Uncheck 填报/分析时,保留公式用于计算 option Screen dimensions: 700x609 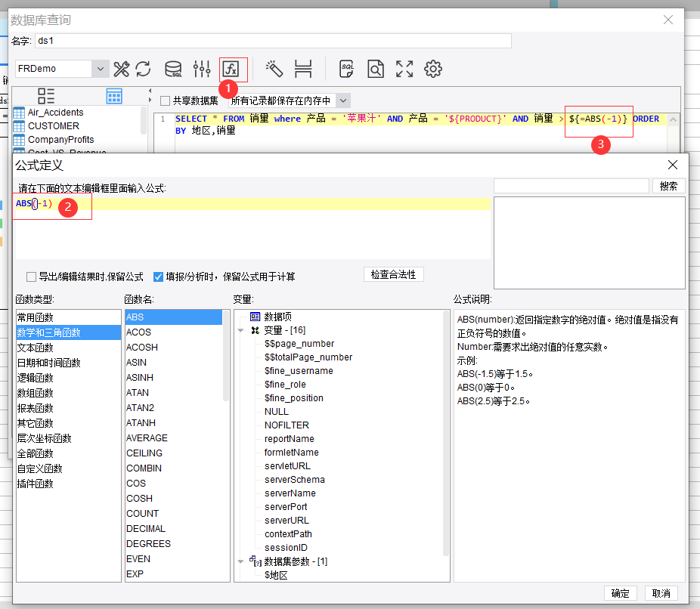point(159,277)
